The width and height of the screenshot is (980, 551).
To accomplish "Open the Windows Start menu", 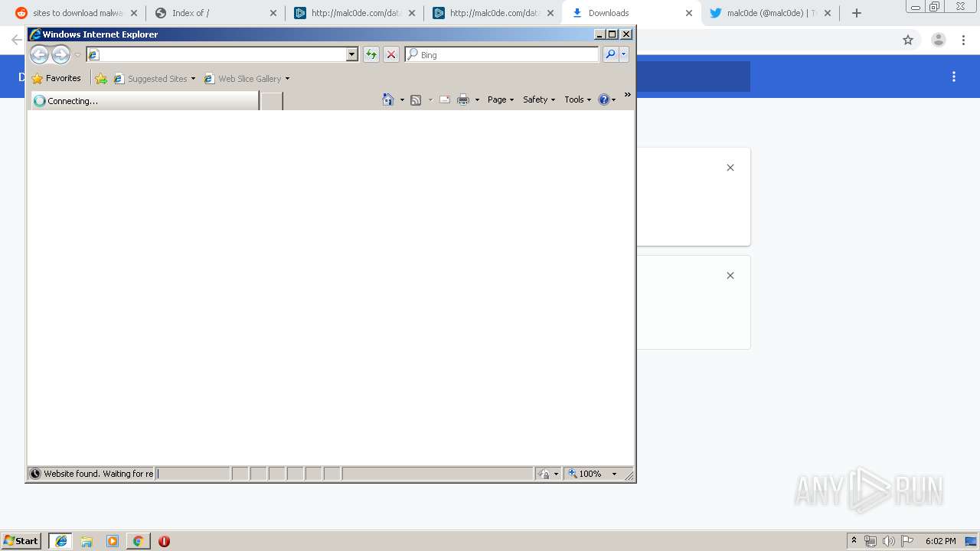I will pyautogui.click(x=21, y=541).
